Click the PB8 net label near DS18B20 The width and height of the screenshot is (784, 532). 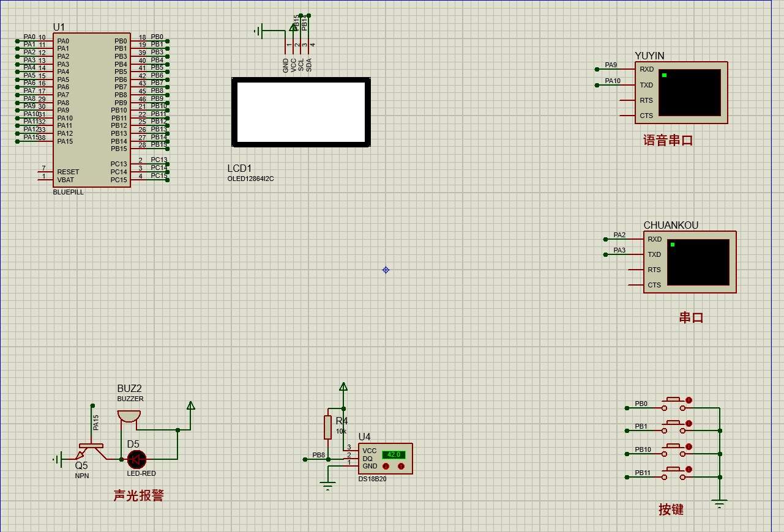[319, 455]
